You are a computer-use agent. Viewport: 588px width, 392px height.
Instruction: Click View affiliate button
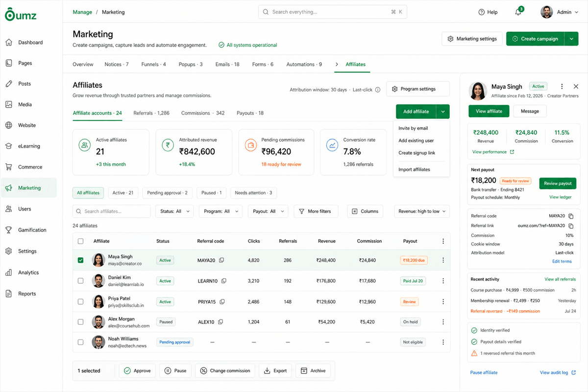(489, 111)
